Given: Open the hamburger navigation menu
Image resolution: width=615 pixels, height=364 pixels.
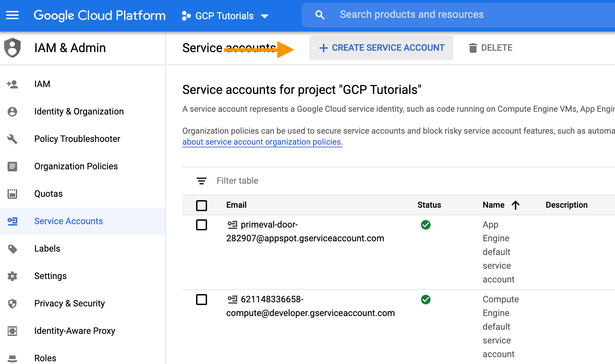Looking at the screenshot, I should (x=12, y=15).
